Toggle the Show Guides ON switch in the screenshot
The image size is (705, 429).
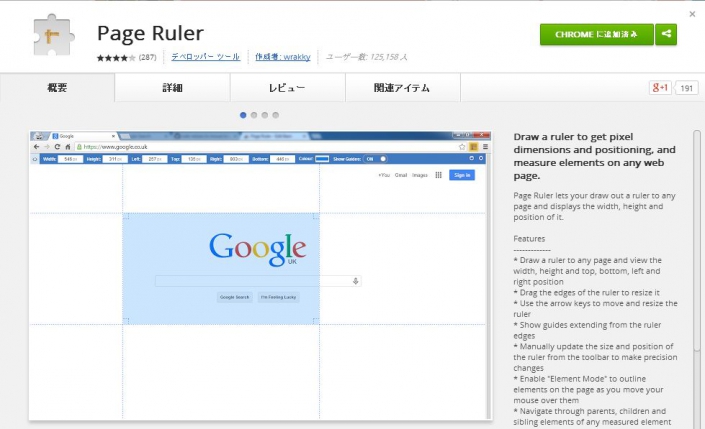[x=376, y=159]
